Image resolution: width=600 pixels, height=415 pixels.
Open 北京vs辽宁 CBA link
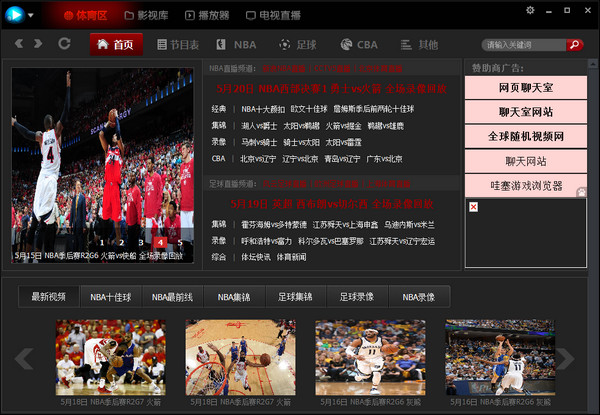[258, 159]
